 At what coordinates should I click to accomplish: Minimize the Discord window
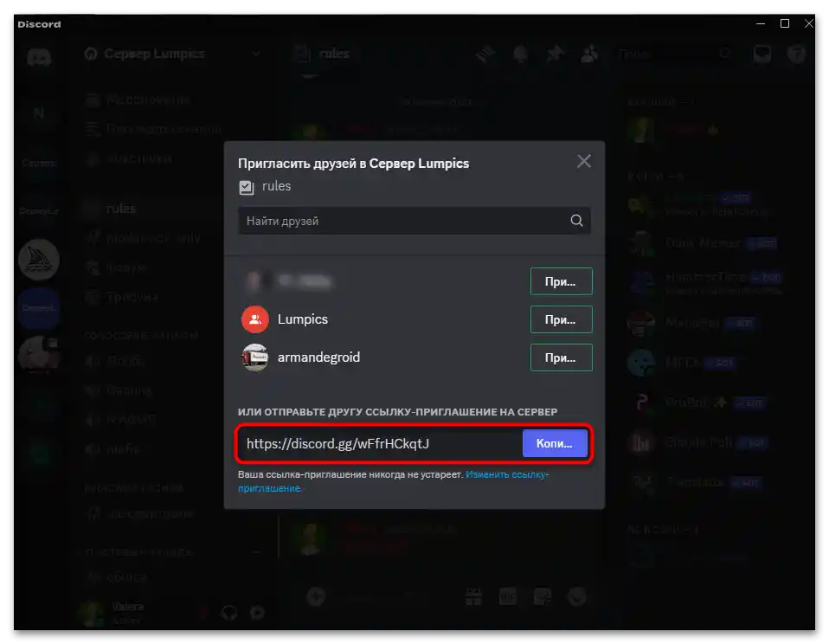761,23
